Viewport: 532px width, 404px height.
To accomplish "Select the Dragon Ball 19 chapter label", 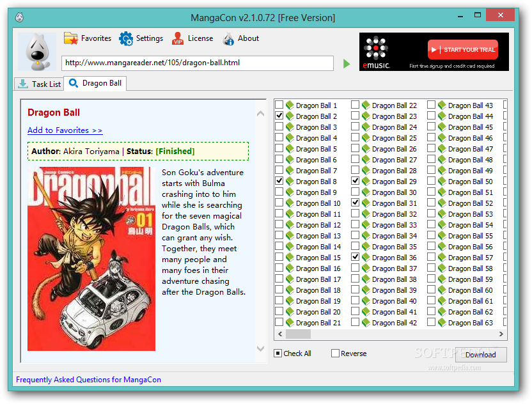I will pyautogui.click(x=318, y=301).
